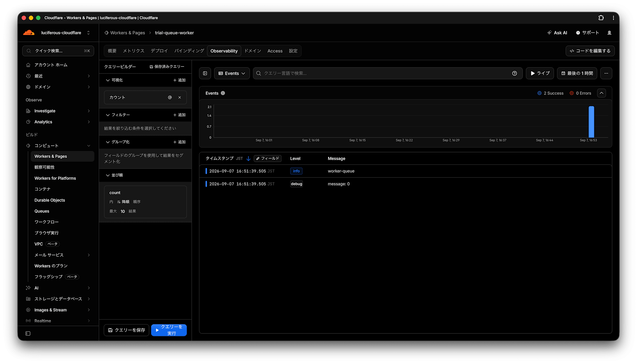
Task: Switch to the 概要 tab
Action: (x=112, y=51)
